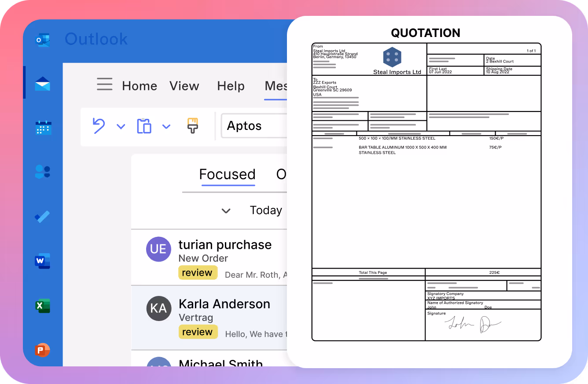Screen dimensions: 588x384
Task: Click the Vertrag subject line
Action: click(196, 318)
